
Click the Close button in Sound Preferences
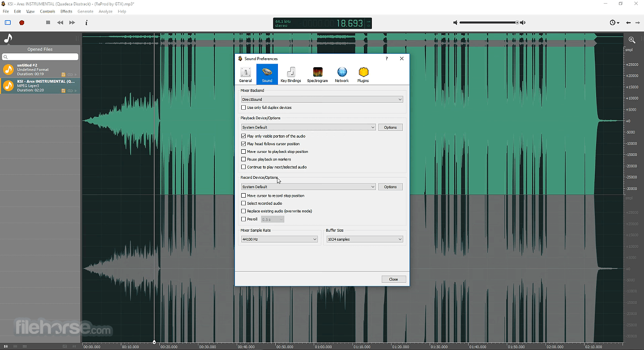click(393, 279)
